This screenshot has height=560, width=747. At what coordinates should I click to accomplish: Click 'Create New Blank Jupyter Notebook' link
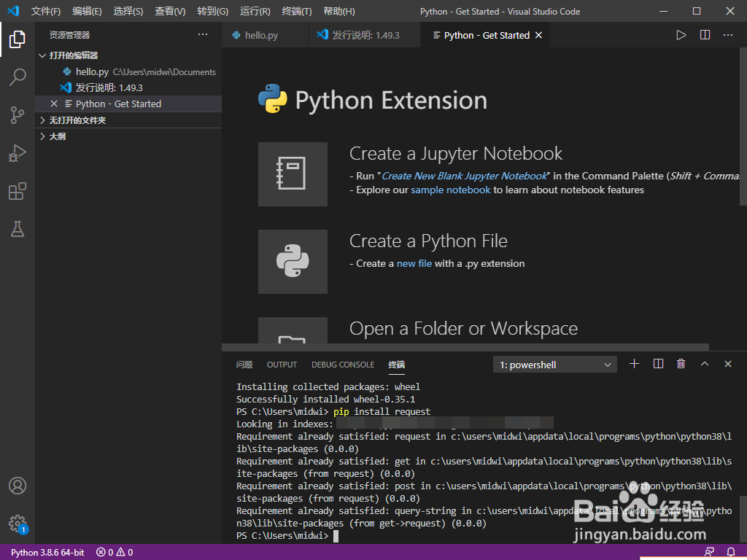[x=465, y=176]
